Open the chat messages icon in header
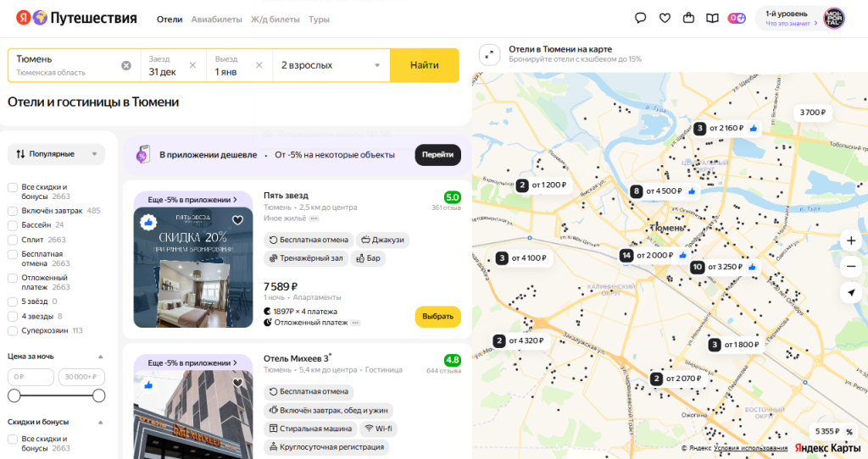The height and width of the screenshot is (459, 868). pyautogui.click(x=641, y=18)
